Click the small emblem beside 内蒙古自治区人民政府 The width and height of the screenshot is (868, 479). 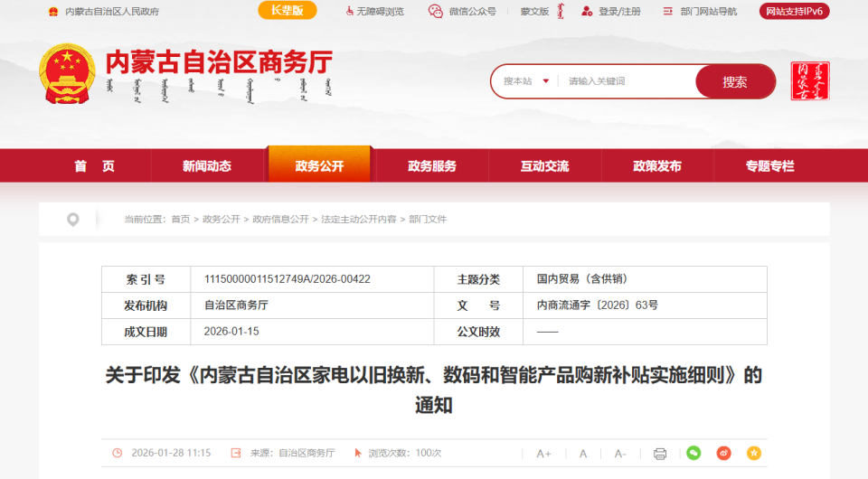53,12
